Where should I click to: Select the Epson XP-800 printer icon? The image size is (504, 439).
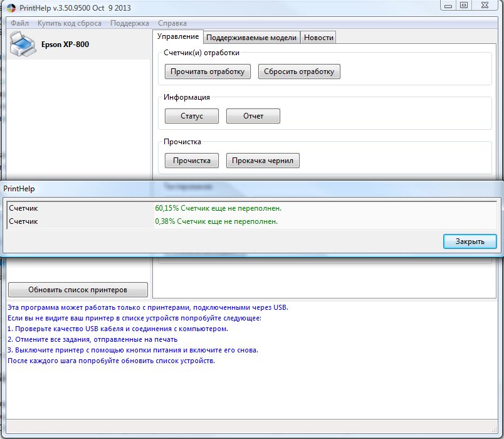tap(22, 45)
